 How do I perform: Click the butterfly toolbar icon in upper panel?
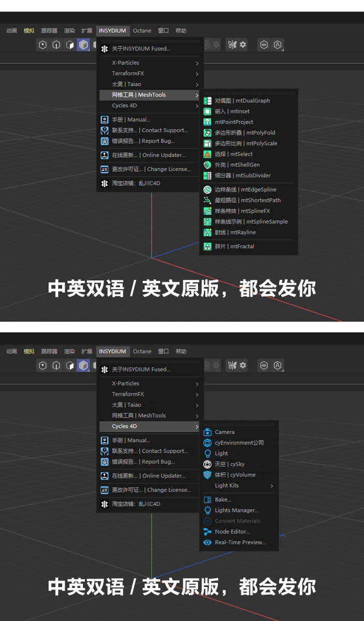(x=232, y=45)
